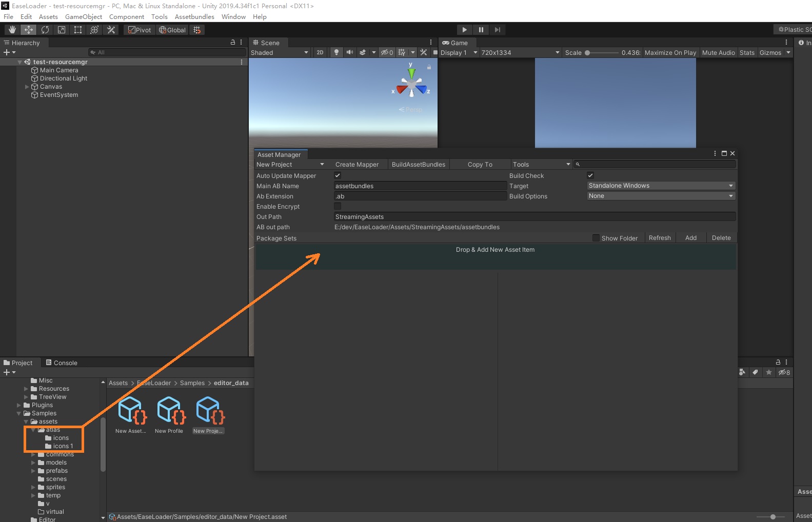Open Build Options None dropdown
812x522 pixels.
661,196
